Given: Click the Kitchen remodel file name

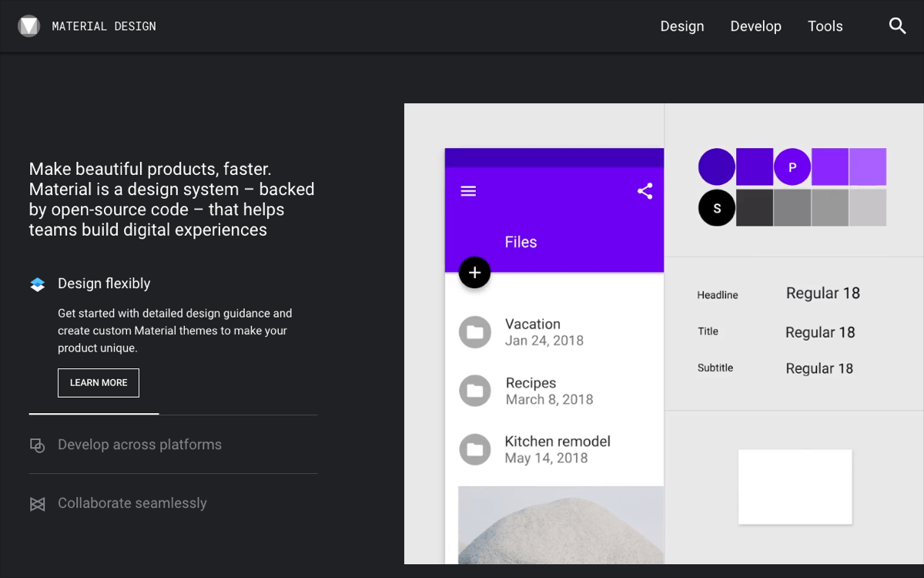Looking at the screenshot, I should [557, 442].
